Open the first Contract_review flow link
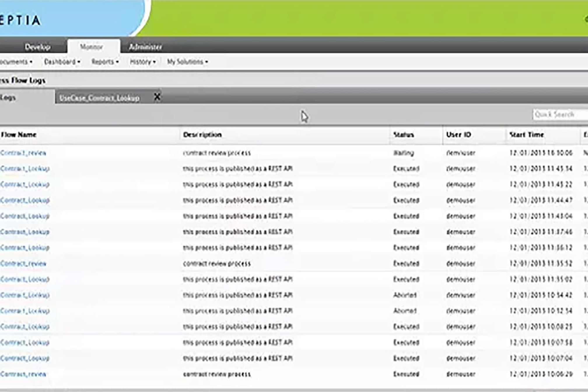Screen dimensions: 588x392 point(23,153)
